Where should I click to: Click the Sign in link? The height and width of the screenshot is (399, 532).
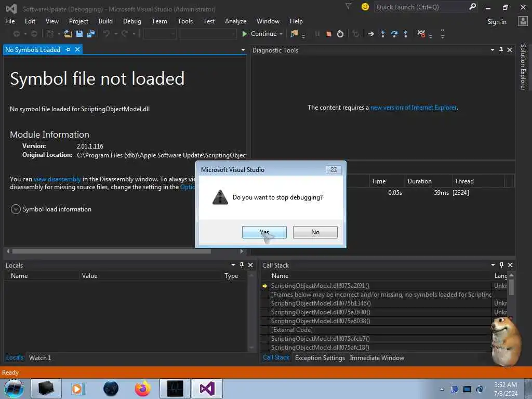point(497,22)
